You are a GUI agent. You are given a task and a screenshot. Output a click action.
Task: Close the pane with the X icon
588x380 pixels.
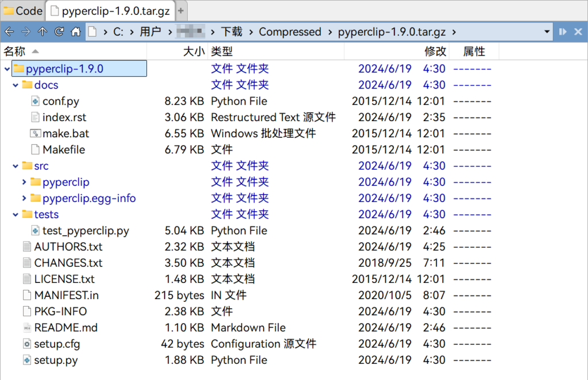click(x=578, y=32)
